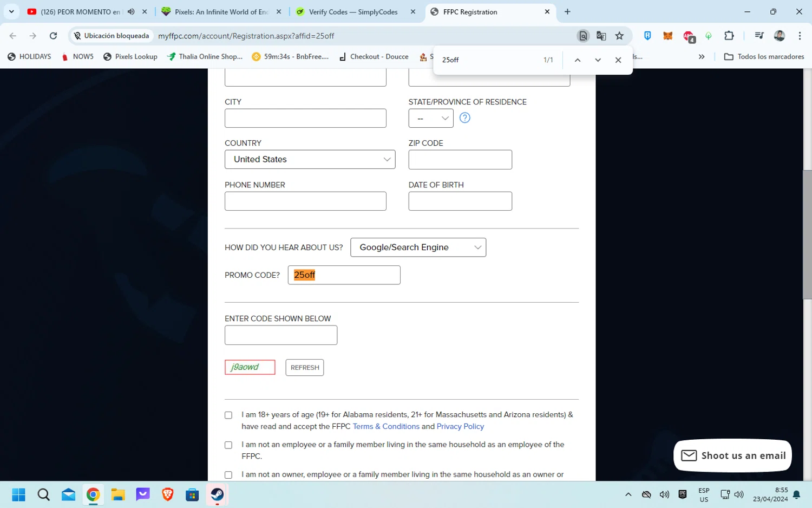The image size is (812, 508).
Task: Close the find-in-page bar
Action: tap(618, 60)
